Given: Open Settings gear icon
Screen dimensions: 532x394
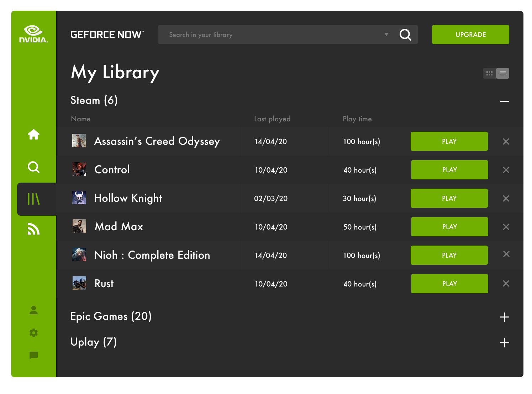Looking at the screenshot, I should pyautogui.click(x=33, y=333).
